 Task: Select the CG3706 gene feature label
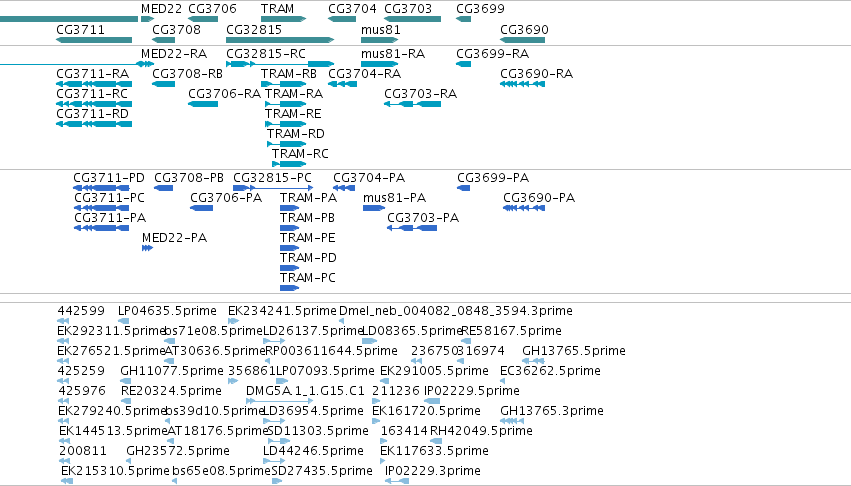[212, 9]
